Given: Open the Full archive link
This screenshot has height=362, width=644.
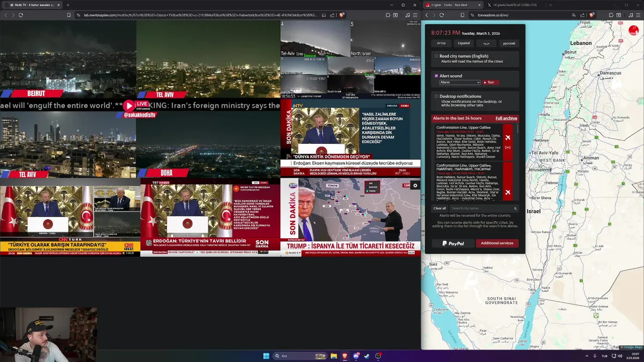Looking at the screenshot, I should pyautogui.click(x=506, y=118).
